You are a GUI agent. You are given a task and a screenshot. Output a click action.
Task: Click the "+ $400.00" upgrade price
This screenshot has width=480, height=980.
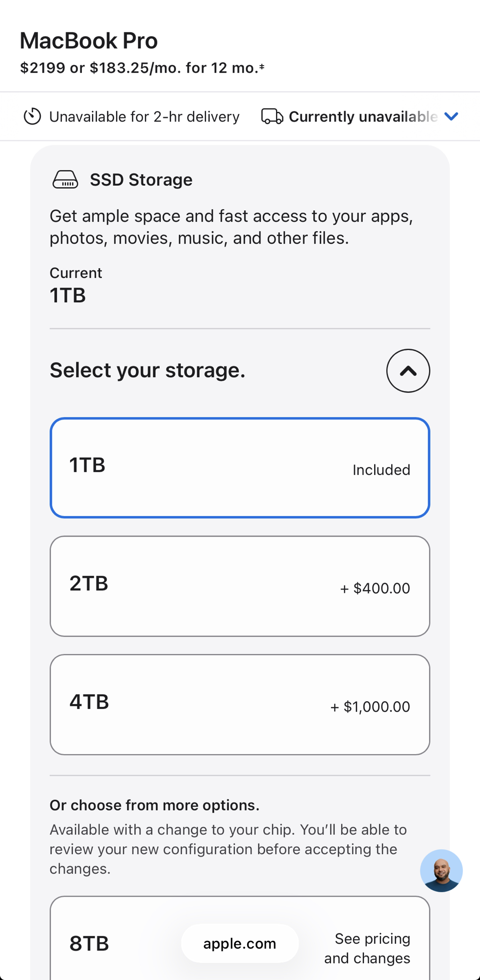point(375,588)
